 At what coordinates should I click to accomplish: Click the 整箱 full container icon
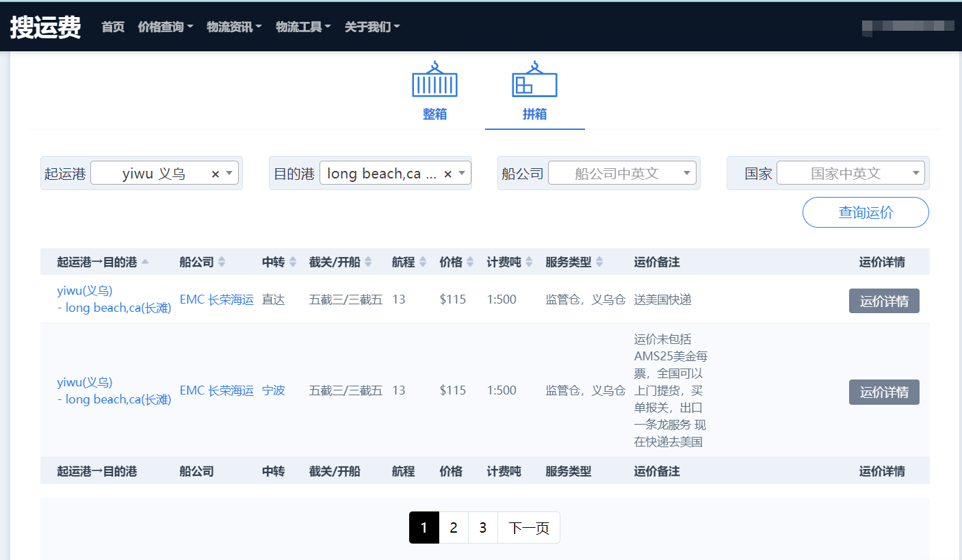[434, 80]
